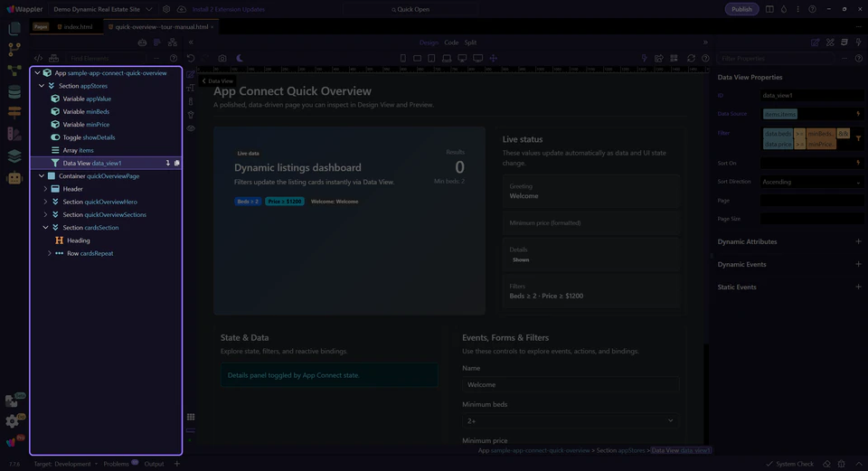Click Install 2 Extension Updates link
The width and height of the screenshot is (868, 471).
(x=229, y=9)
